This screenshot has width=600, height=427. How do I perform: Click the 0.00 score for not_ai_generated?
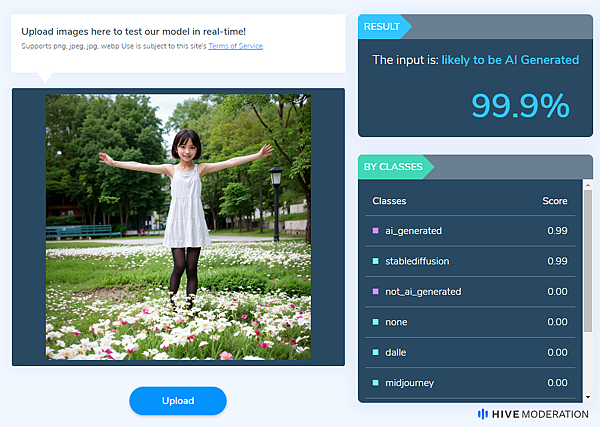[x=557, y=292]
